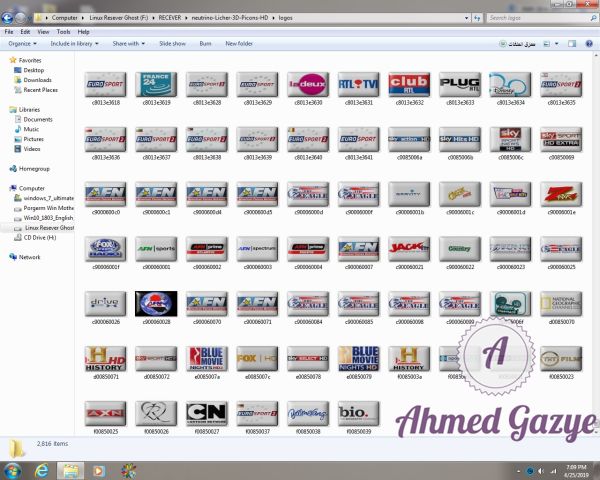Screen dimensions: 600x480
Task: Click the Back navigation arrow
Action: click(x=7, y=18)
